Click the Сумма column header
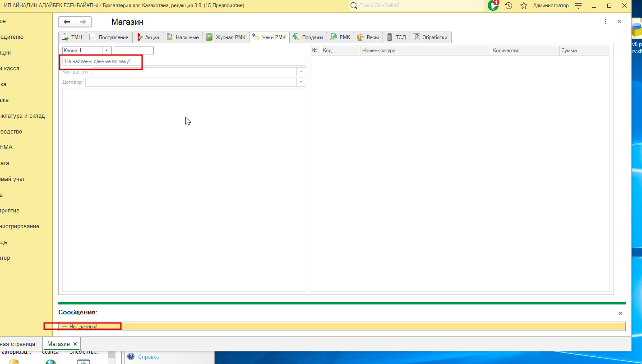 click(584, 51)
